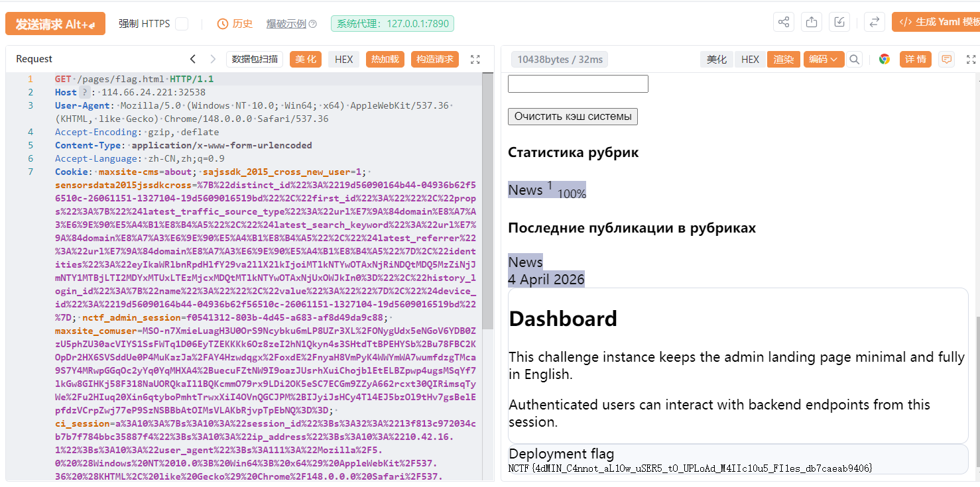Click the request editor vertical scrollbar
This screenshot has height=487, width=980.
click(487, 199)
